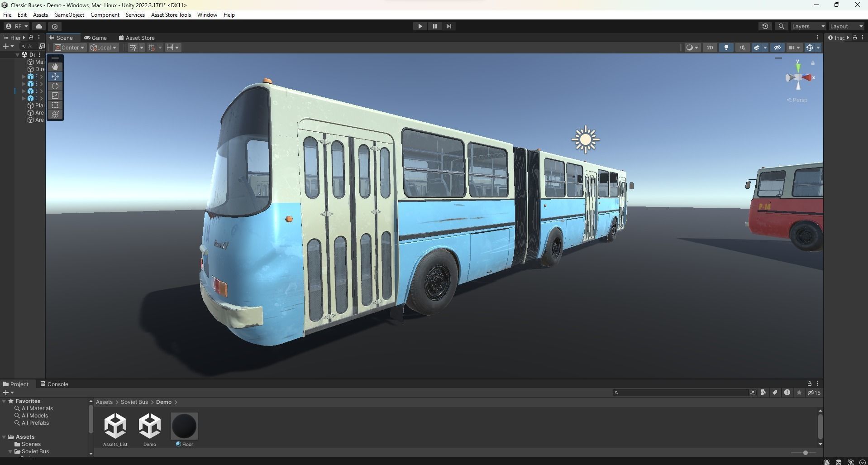Screen dimensions: 868x465
Task: Pause the game playback
Action: point(434,26)
